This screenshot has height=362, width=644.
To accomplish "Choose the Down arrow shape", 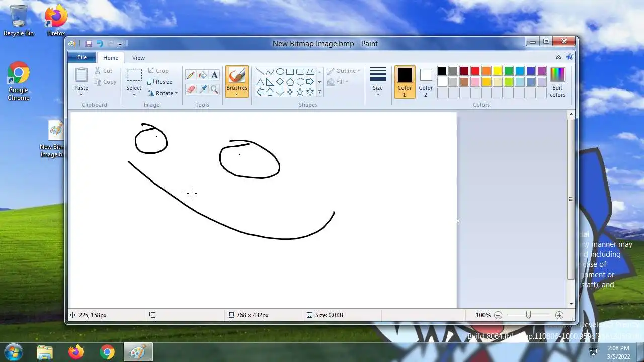I will click(x=280, y=92).
